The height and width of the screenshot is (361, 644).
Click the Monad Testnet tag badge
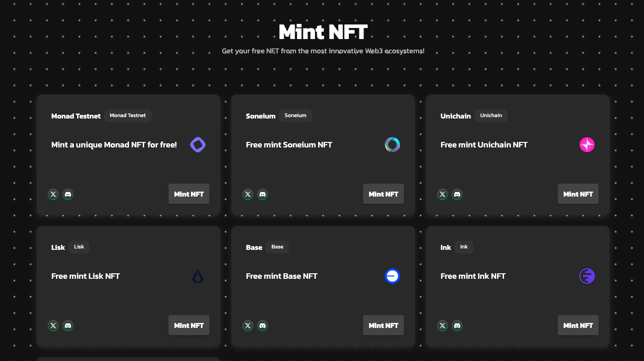tap(128, 116)
